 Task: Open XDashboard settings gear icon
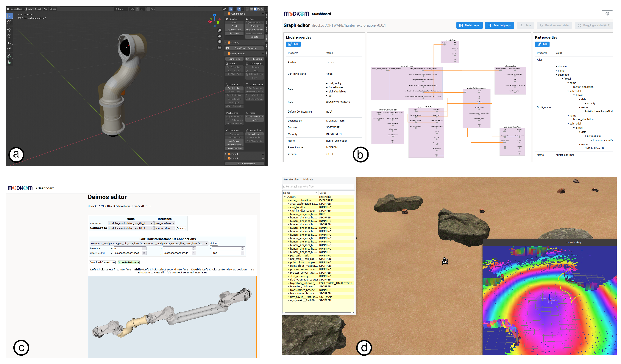tap(607, 14)
